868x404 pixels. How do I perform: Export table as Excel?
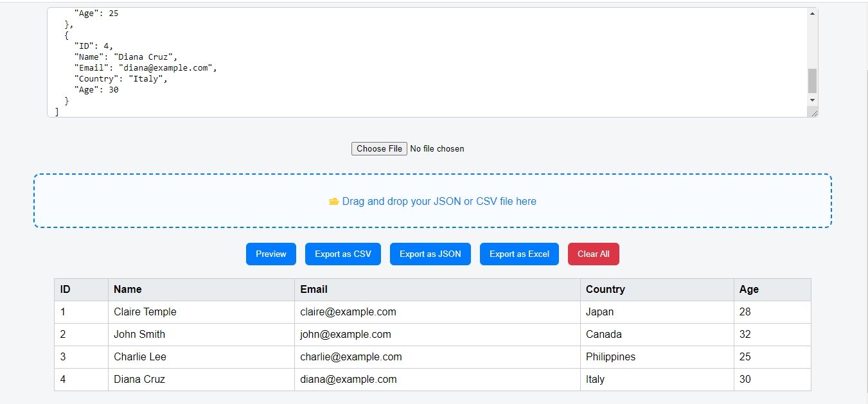click(519, 254)
